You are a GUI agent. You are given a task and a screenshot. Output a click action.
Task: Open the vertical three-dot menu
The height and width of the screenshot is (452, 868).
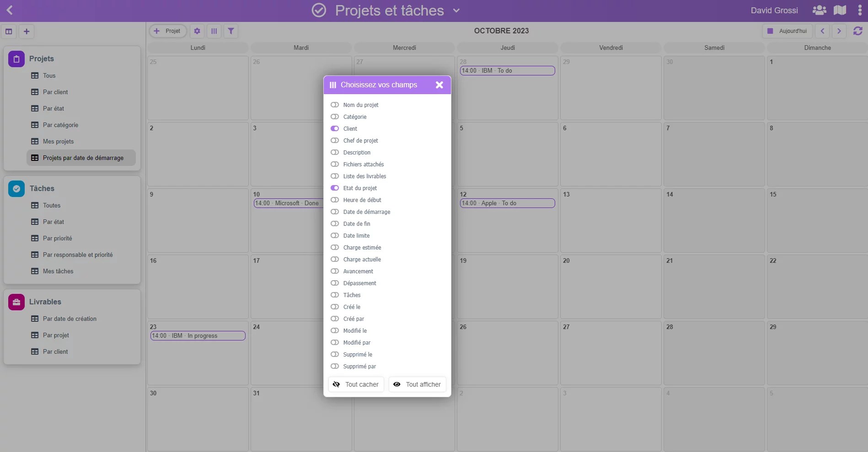point(860,10)
